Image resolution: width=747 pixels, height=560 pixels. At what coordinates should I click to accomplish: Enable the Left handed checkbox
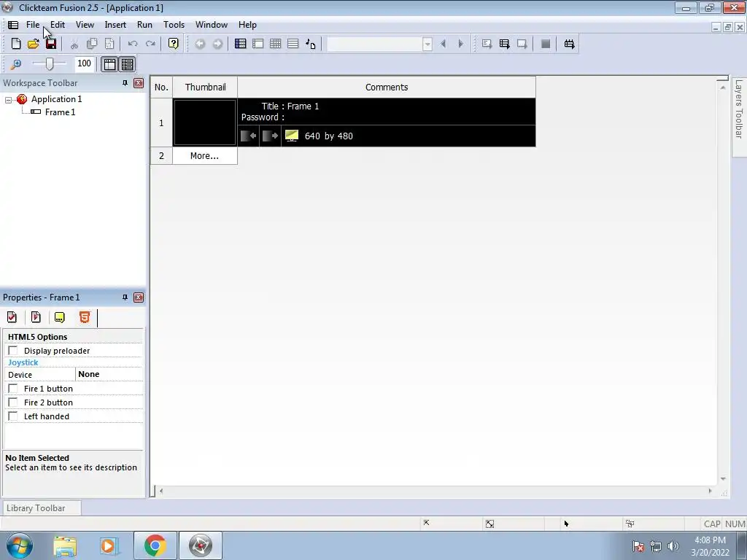[x=13, y=416]
